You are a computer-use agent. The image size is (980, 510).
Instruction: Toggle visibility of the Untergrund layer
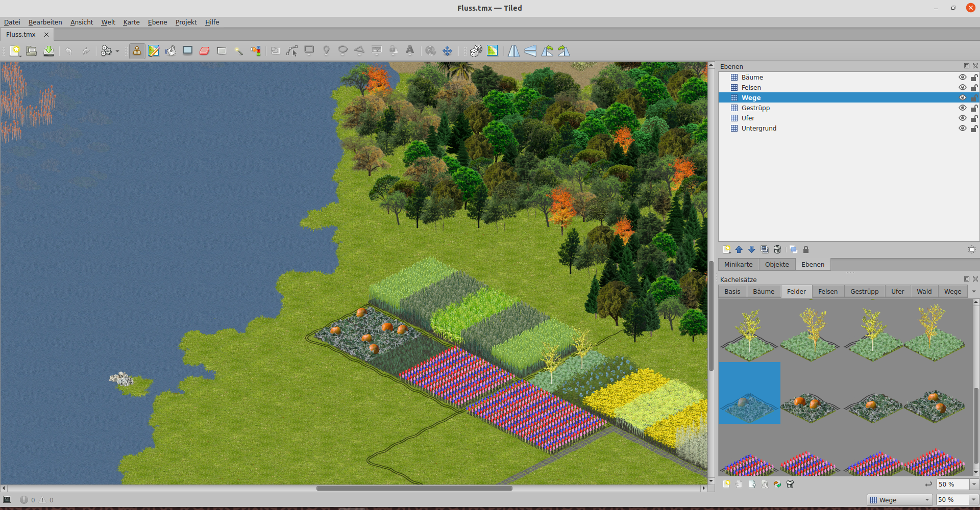tap(962, 128)
